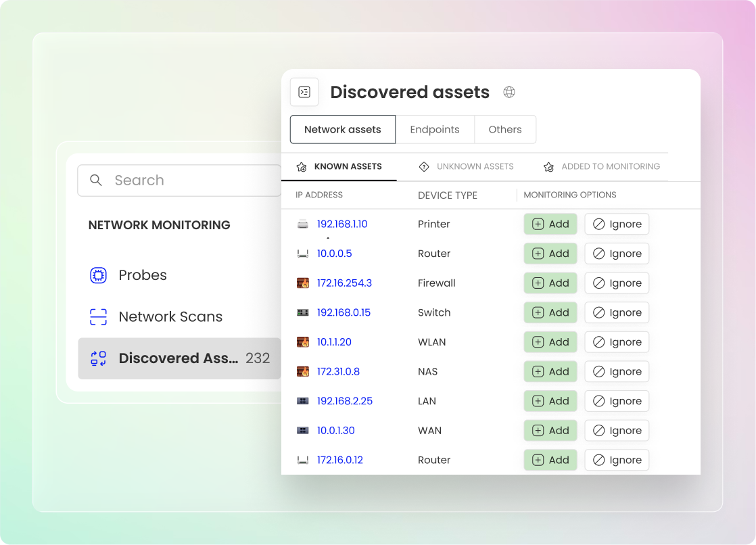Click the Probes chip icon
This screenshot has width=756, height=545.
[99, 275]
